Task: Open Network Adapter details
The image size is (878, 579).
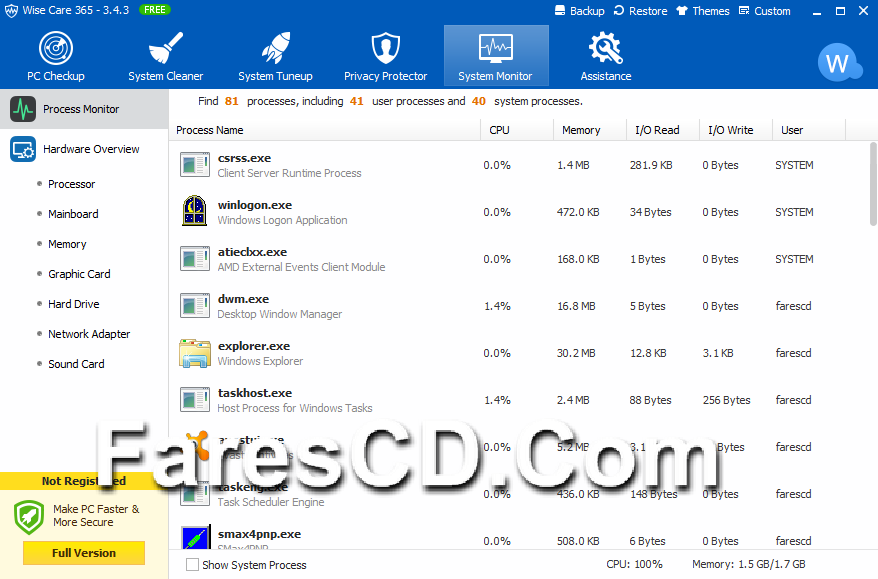Action: (89, 334)
